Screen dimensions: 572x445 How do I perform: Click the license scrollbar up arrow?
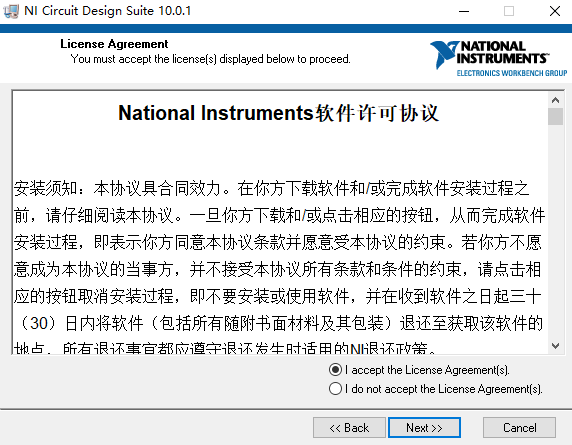coord(555,100)
